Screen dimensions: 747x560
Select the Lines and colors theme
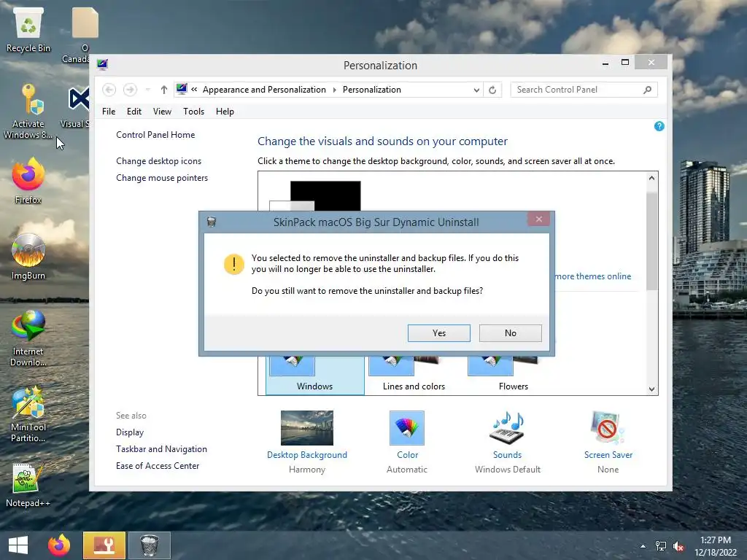coord(414,376)
